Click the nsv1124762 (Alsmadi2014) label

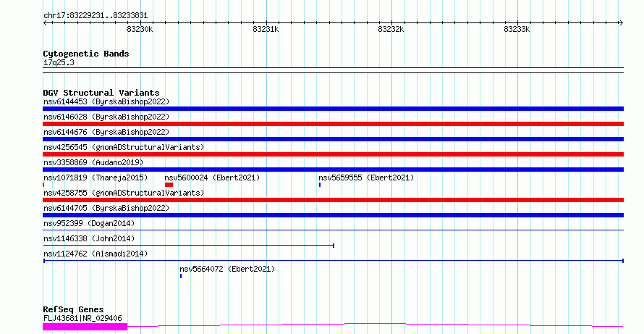click(x=96, y=254)
